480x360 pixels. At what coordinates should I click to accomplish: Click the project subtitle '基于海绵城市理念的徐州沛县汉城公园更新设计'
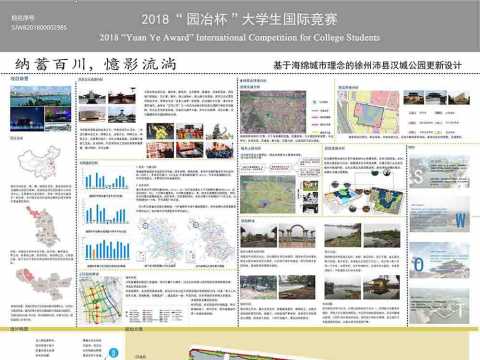pyautogui.click(x=367, y=65)
